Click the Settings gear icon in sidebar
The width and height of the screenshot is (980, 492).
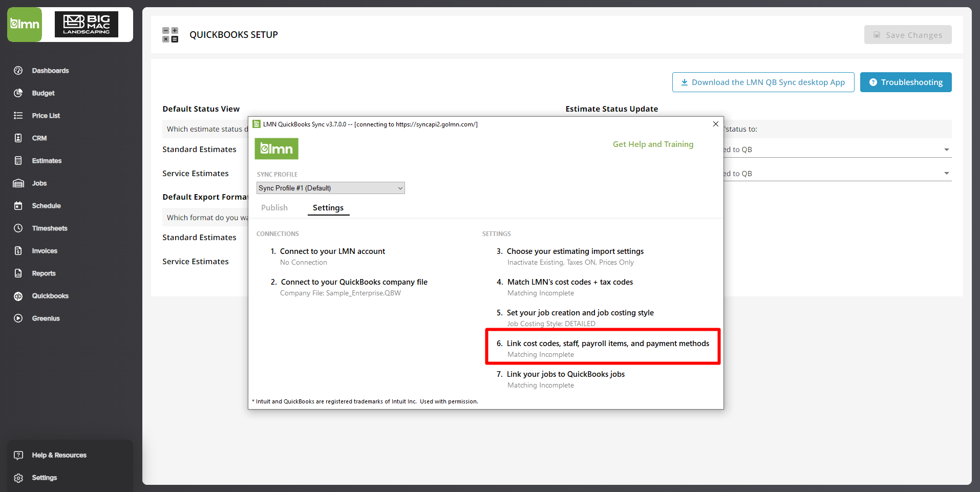click(x=18, y=478)
